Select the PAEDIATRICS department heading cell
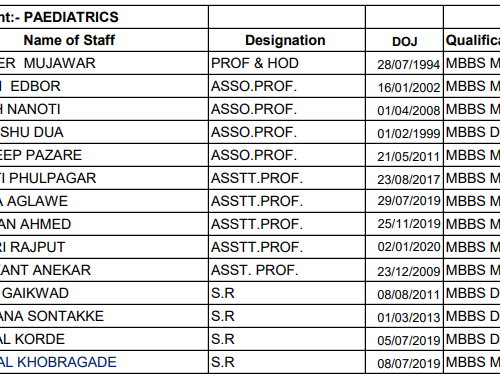Viewport: 500px width, 378px height. [x=104, y=17]
